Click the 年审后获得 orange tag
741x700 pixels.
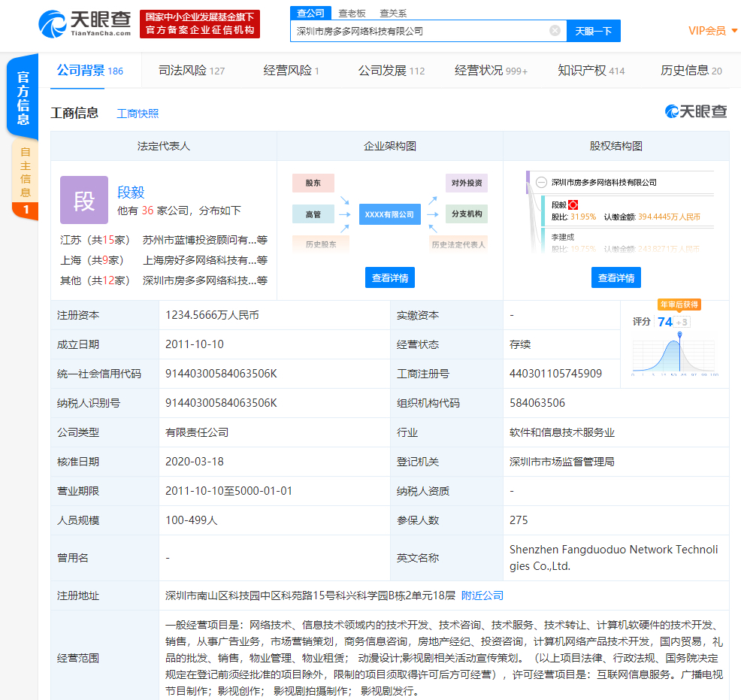point(679,305)
